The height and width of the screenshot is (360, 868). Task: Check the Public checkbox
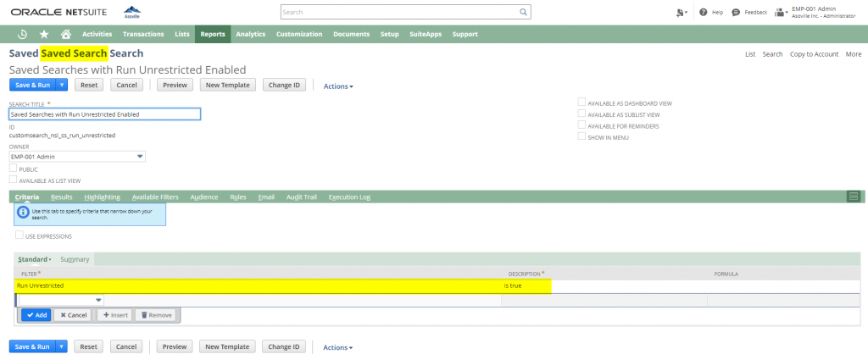click(x=13, y=168)
